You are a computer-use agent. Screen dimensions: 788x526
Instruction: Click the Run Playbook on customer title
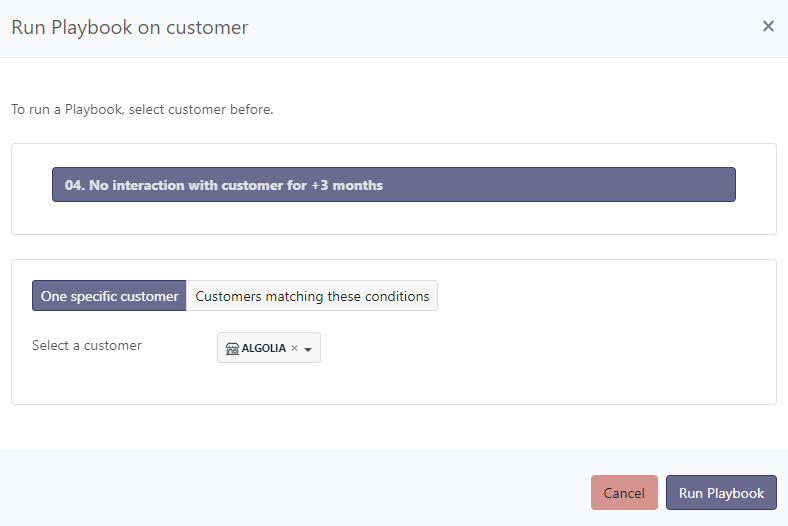pos(130,28)
